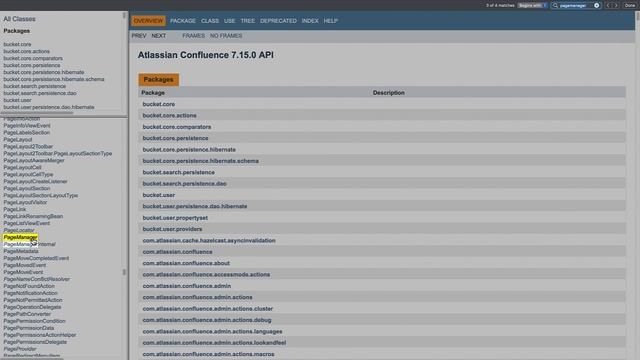Image resolution: width=640 pixels, height=360 pixels.
Task: Click All Classes link in sidebar
Action: 19,19
